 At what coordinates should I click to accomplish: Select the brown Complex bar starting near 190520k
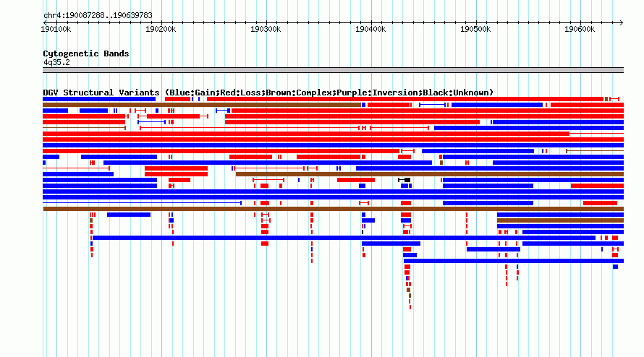coord(560,220)
